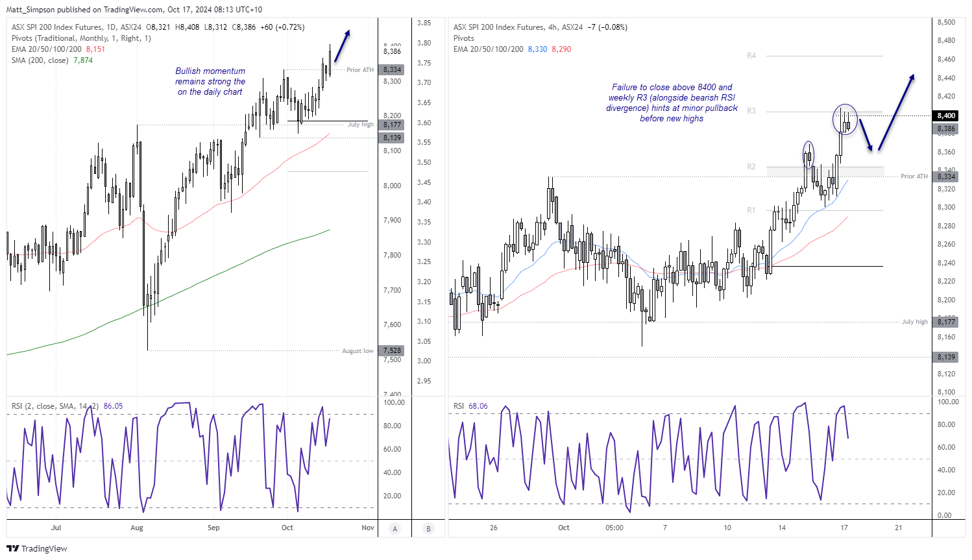972x560 pixels.
Task: Click 'Prior ATH' label on 4h chart
Action: click(914, 177)
